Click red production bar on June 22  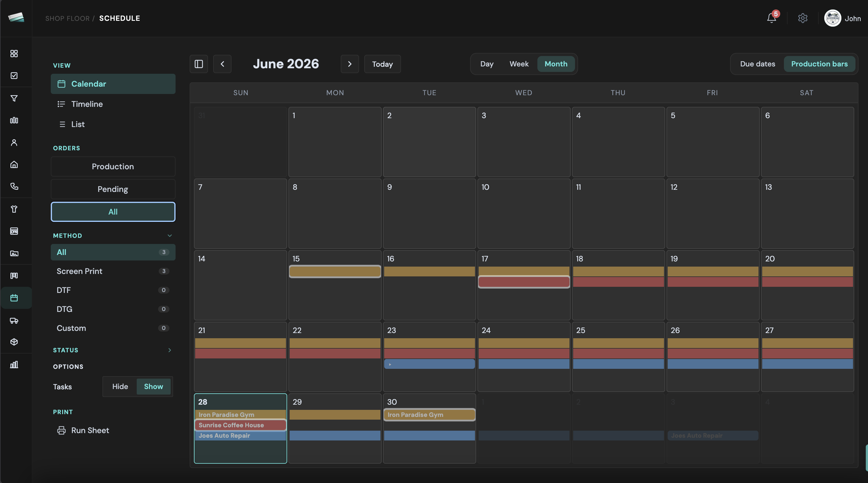click(x=335, y=354)
